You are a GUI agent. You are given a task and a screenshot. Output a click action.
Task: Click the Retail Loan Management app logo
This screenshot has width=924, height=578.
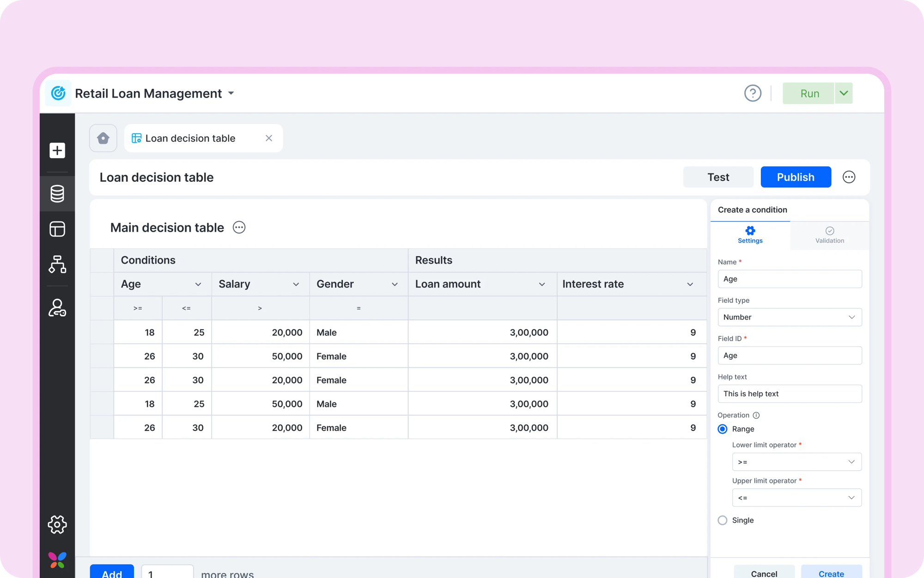(58, 93)
